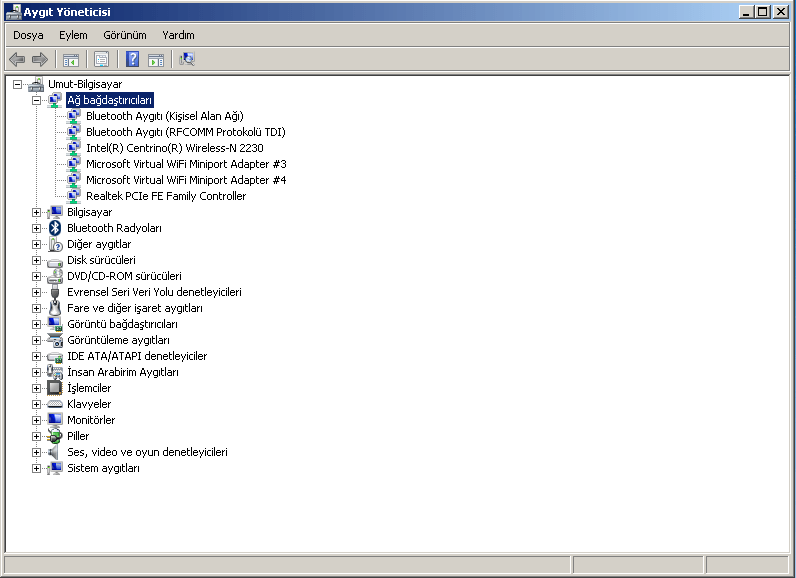
Task: Click the İnsan Arabirim Aygıtları icon
Action: (55, 372)
